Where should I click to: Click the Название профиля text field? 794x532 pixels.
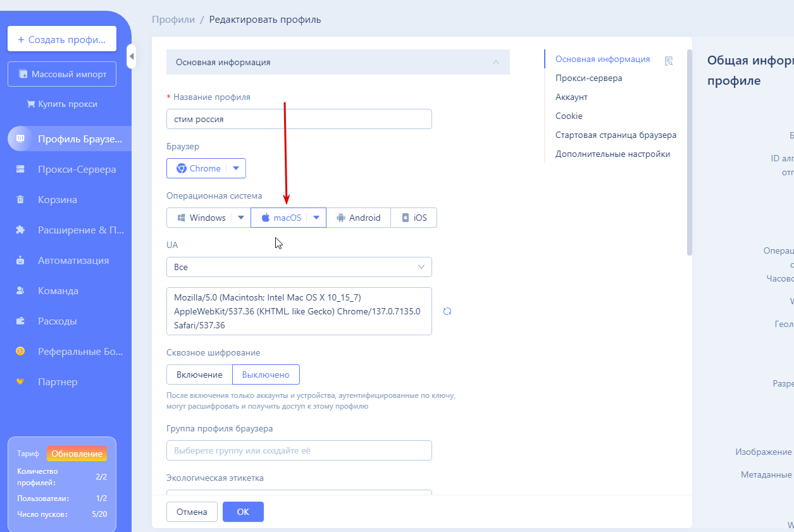(299, 119)
